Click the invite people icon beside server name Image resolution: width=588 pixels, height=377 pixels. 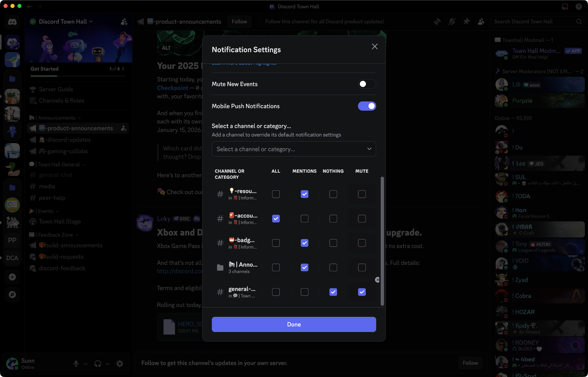coord(124,22)
